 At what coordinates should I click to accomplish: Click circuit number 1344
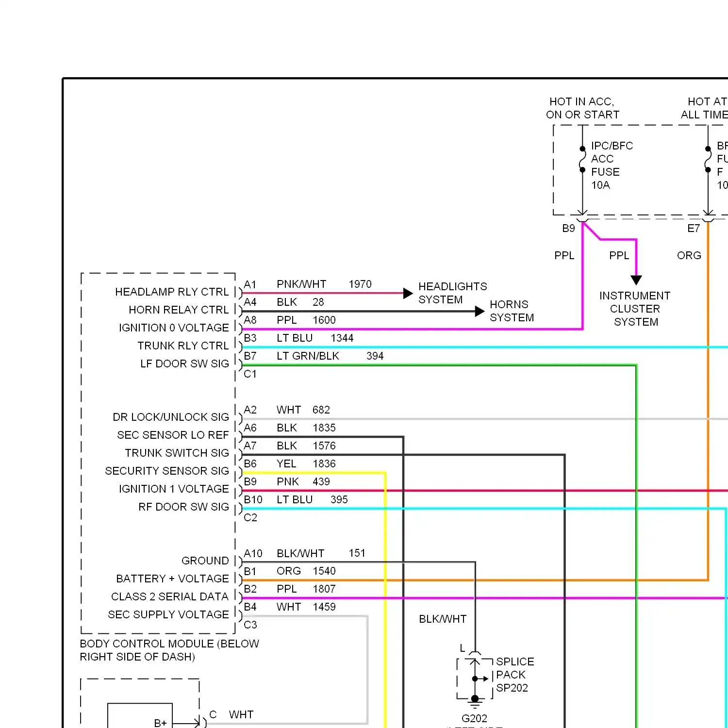click(x=342, y=338)
